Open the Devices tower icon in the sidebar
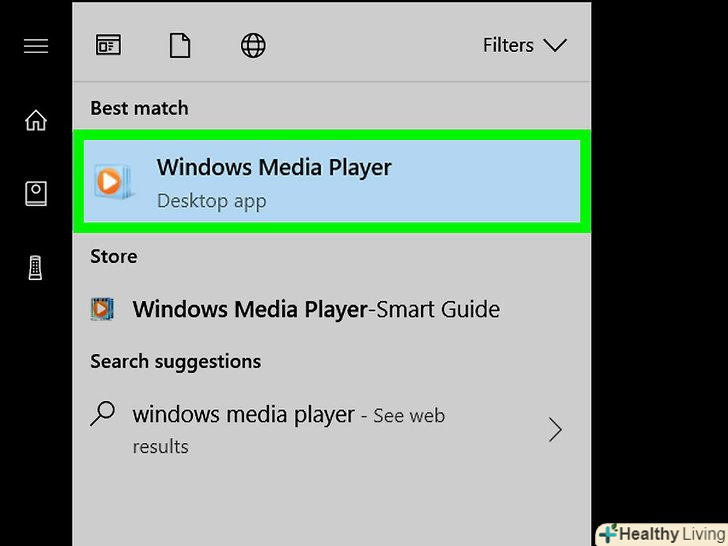Image resolution: width=728 pixels, height=546 pixels. (x=35, y=267)
